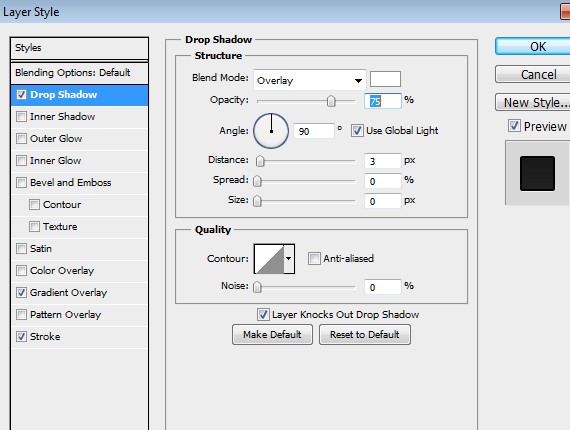Click the OK button

point(537,47)
